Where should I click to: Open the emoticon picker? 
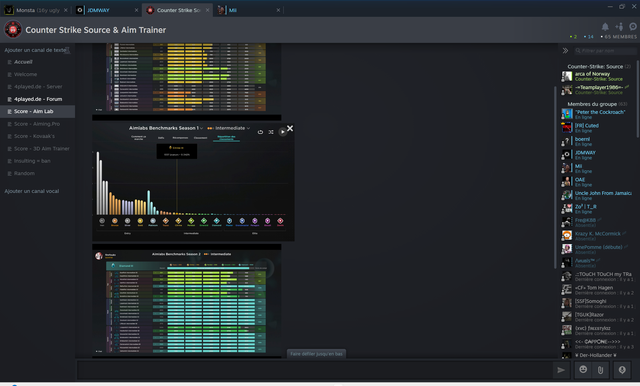click(x=583, y=370)
